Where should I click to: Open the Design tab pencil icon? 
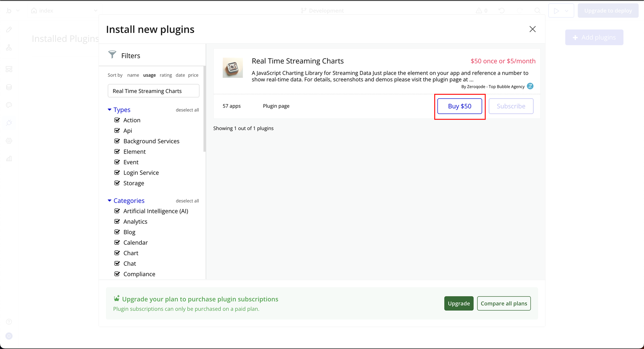pyautogui.click(x=9, y=30)
